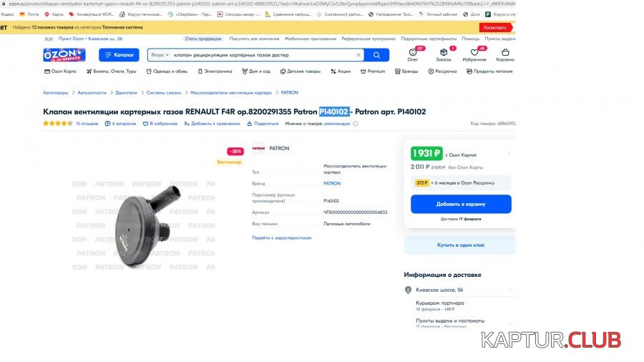The width and height of the screenshot is (644, 362).
Task: Add product to favorites via В избранное
Action: tap(160, 124)
